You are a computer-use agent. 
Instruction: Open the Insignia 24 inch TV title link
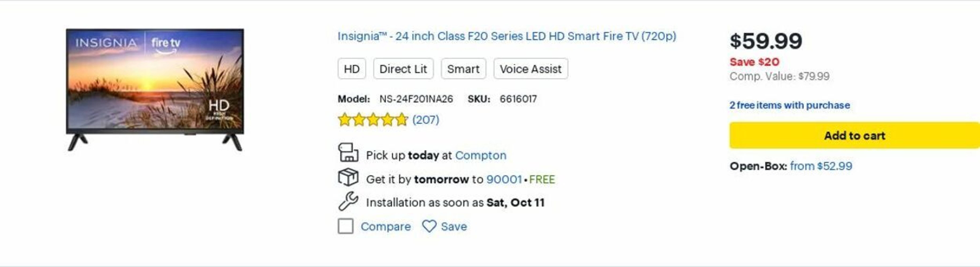point(507,36)
